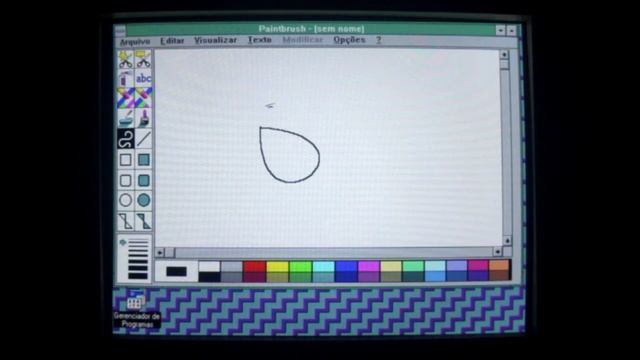Select the Paint Roller fill tool
640x360 pixels.
pyautogui.click(x=126, y=118)
